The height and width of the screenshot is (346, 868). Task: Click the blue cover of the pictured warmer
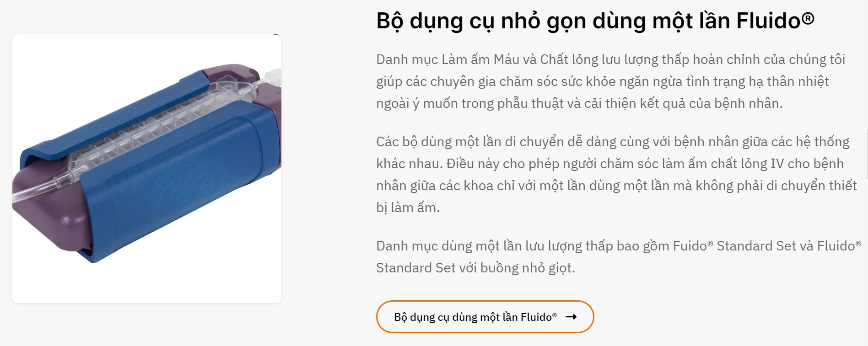tap(183, 183)
